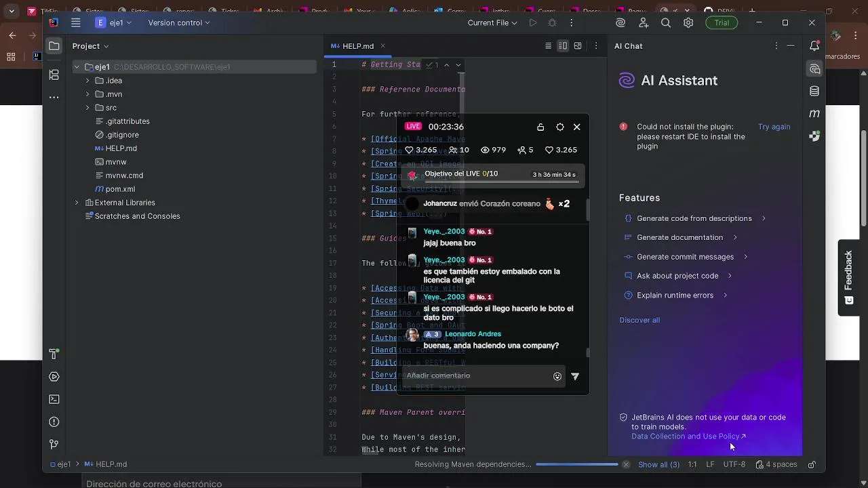868x488 pixels.
Task: Open Notifications bell on right sidebar
Action: (814, 46)
